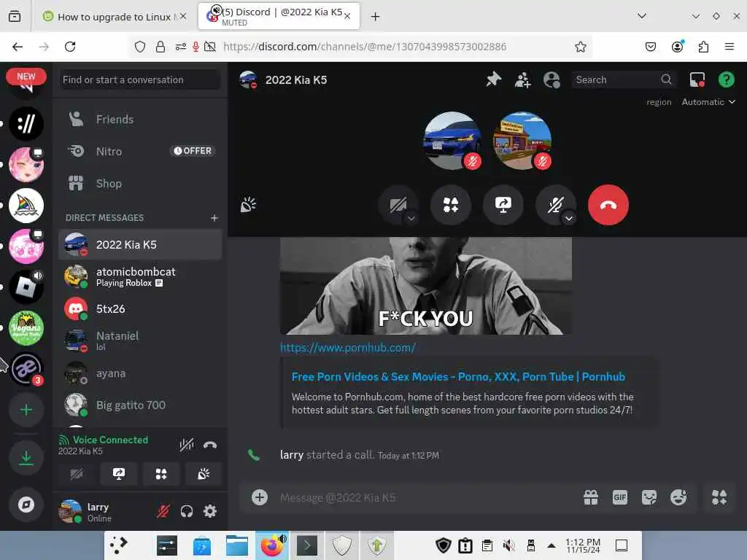Click Download Apps icon in server bar

(26, 457)
